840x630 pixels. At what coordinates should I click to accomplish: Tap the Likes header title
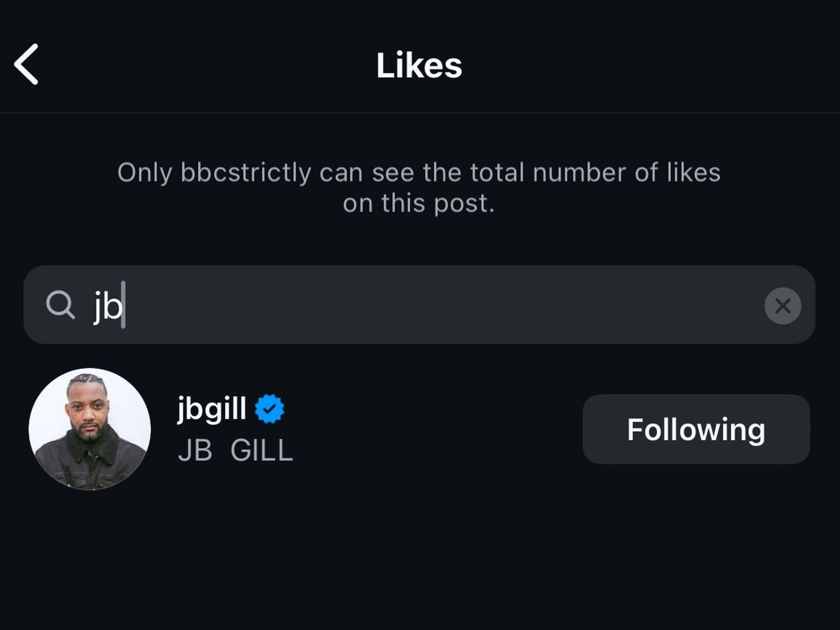tap(419, 65)
